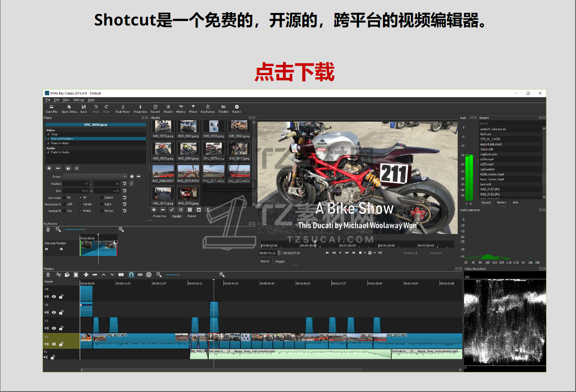Open the timeline hamburger menu

tap(48, 274)
